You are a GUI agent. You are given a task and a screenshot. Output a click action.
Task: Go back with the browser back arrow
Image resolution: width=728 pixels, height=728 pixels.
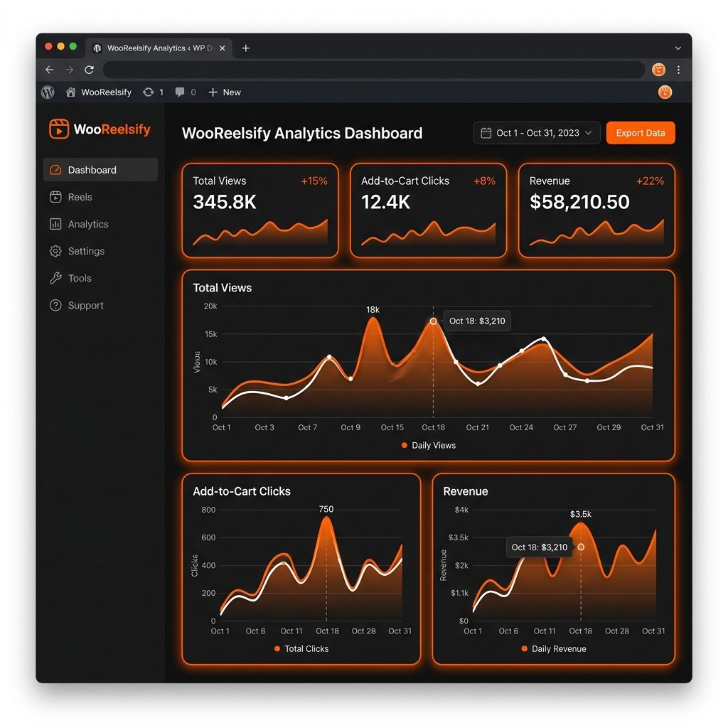tap(50, 70)
